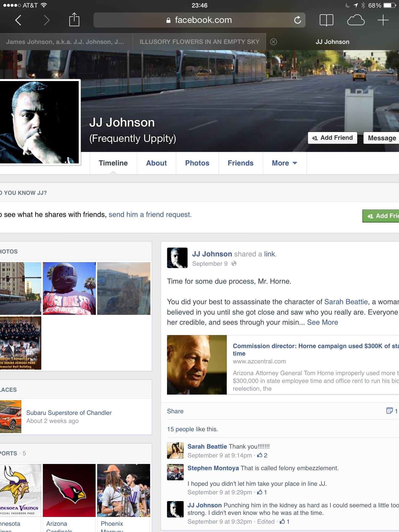Click the thumbs-up count on JJ's comment
Viewport: 399px width, 532px height.
click(x=284, y=522)
